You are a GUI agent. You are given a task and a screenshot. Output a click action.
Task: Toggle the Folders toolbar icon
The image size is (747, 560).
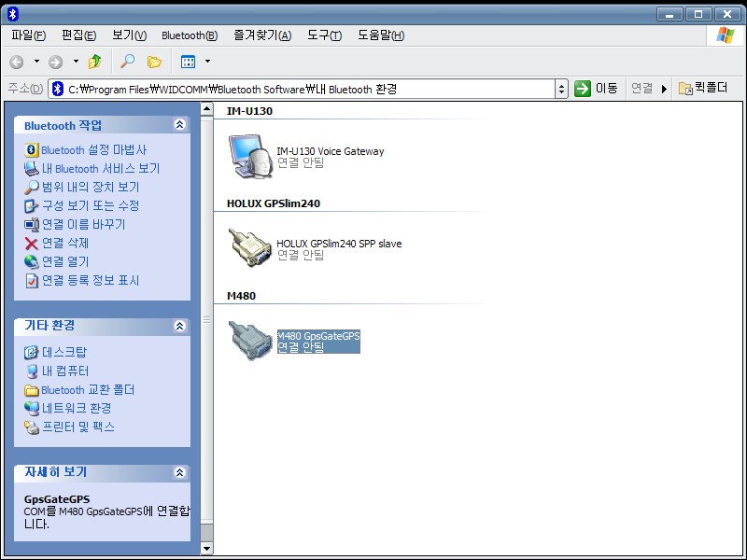[x=154, y=62]
